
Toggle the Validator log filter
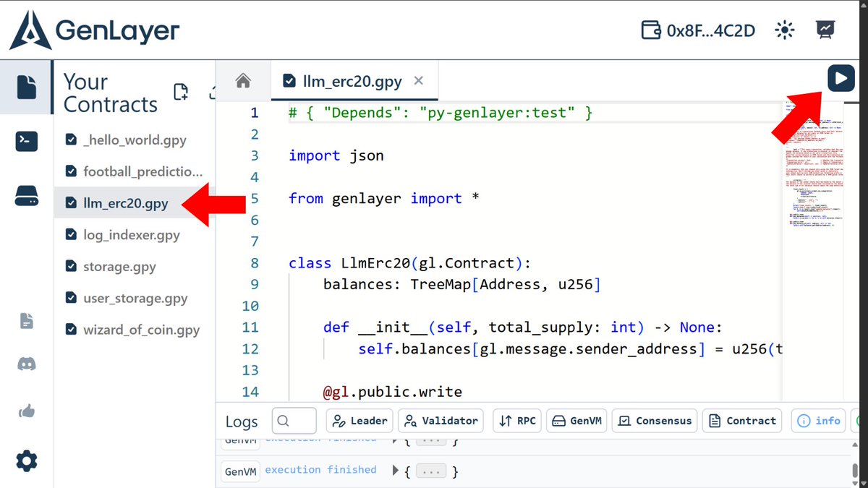tap(441, 421)
